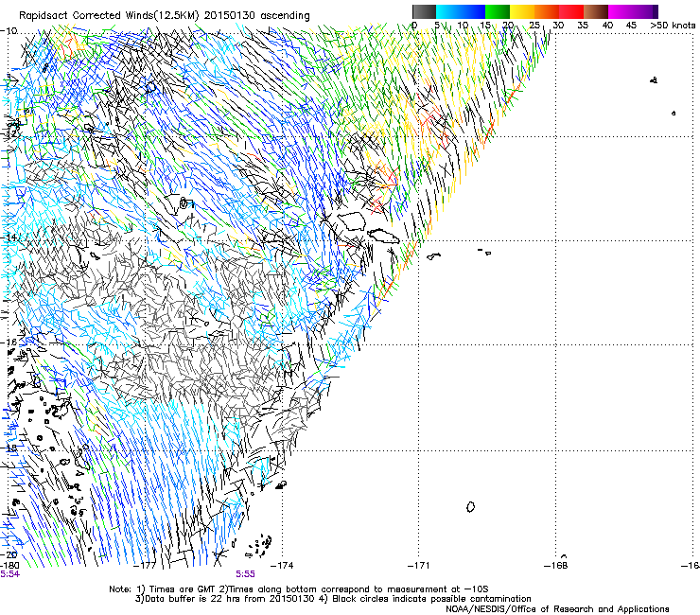The width and height of the screenshot is (700, 615).
Task: Click the gray 0-5 knots legend swatch
Action: [424, 11]
